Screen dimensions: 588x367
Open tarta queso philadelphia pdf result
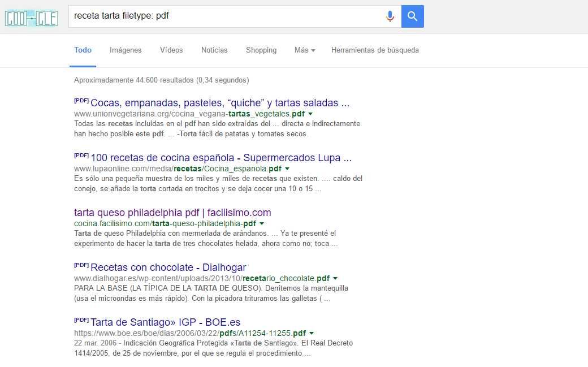tap(172, 213)
